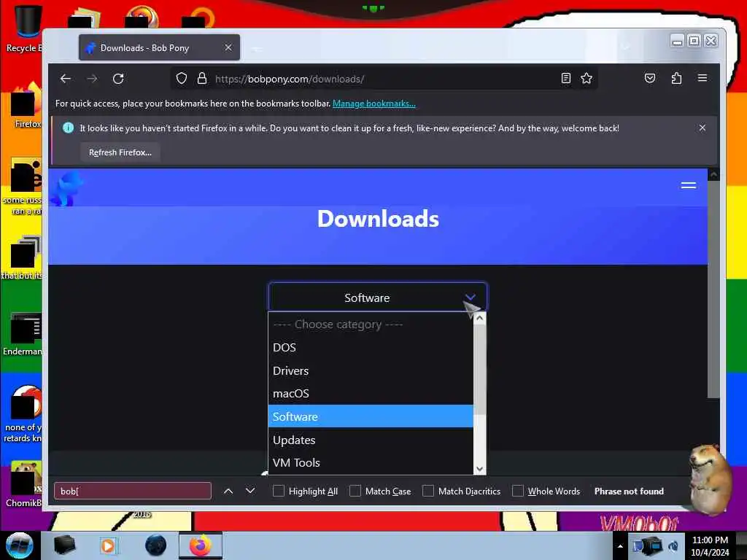This screenshot has height=560, width=747.
Task: Click the volume icon in system tray
Action: point(673,546)
